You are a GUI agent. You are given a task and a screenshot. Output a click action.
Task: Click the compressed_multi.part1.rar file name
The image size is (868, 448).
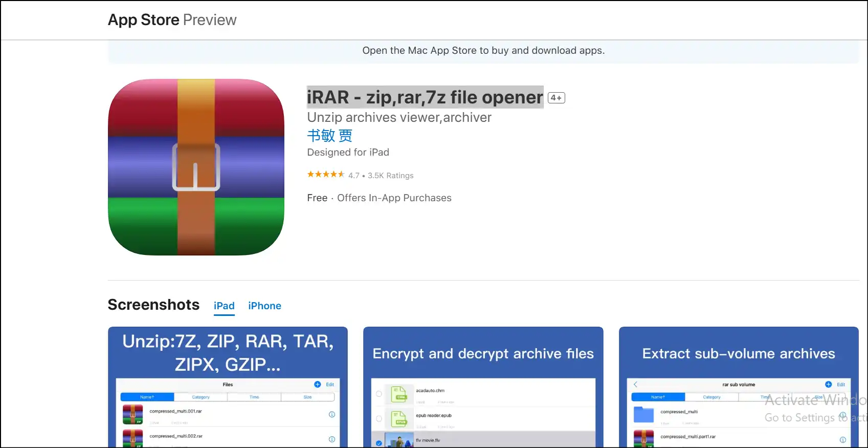point(688,437)
